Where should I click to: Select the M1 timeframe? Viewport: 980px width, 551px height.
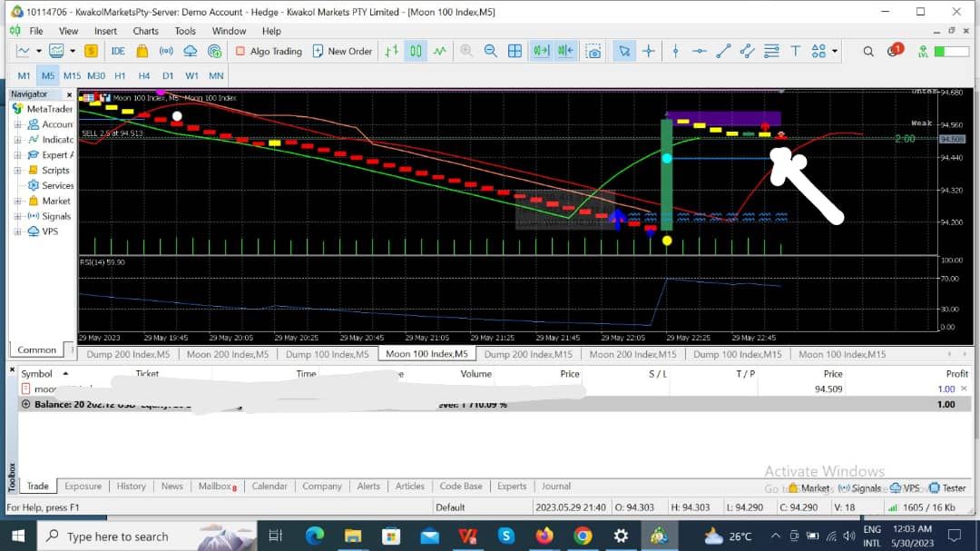coord(24,75)
